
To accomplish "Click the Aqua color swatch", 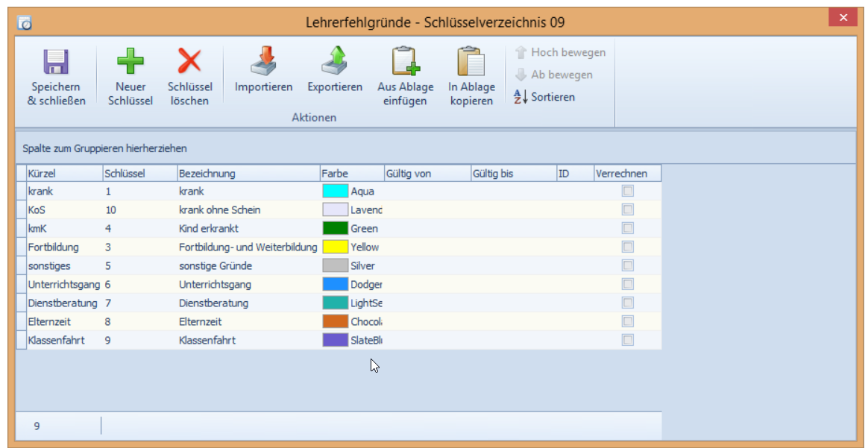I will (x=336, y=192).
